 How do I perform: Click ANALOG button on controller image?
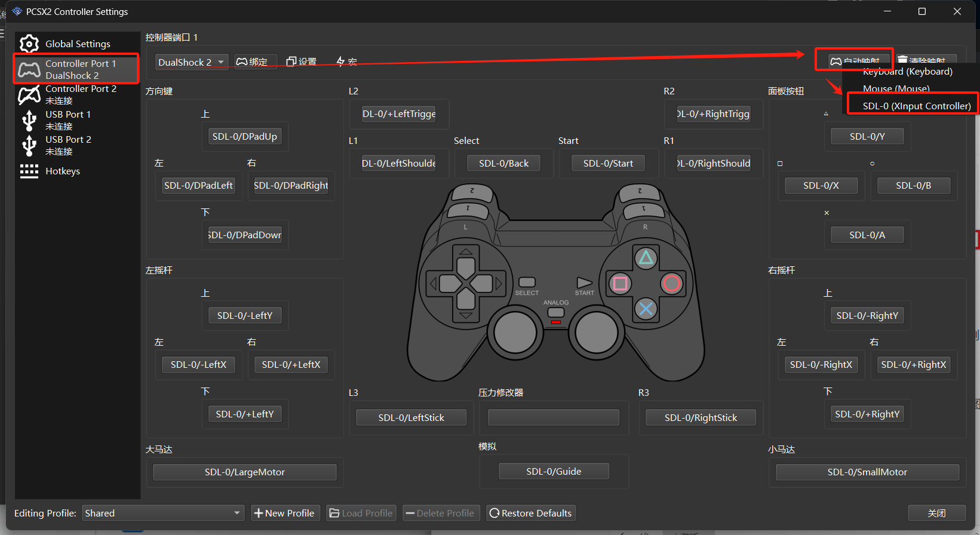click(556, 312)
